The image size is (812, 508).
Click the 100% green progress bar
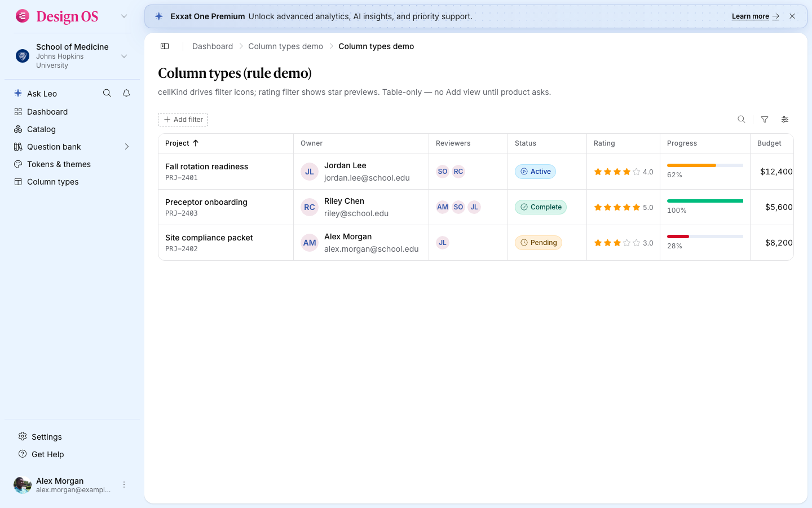(705, 201)
